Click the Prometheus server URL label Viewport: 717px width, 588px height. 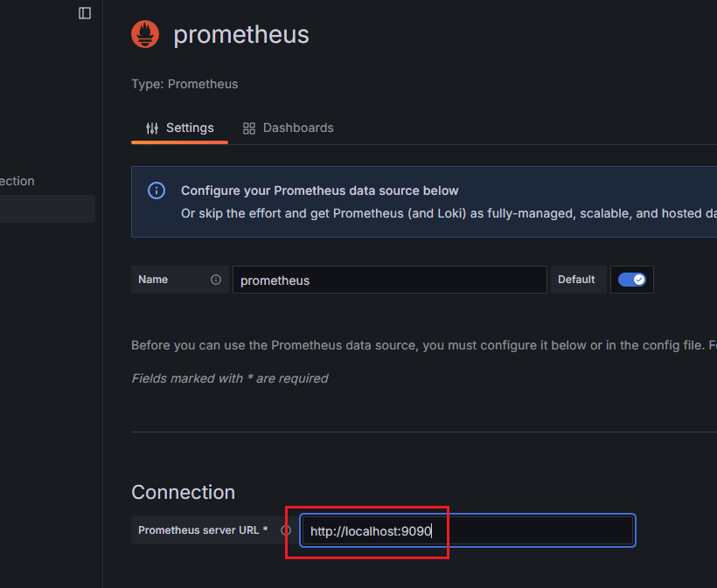(x=203, y=530)
